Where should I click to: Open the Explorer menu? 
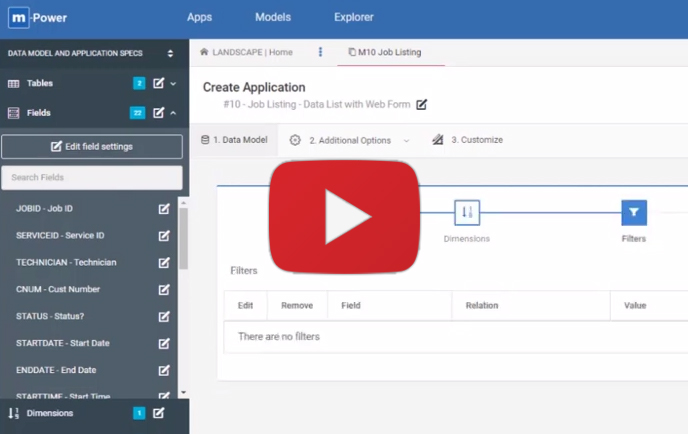click(354, 17)
